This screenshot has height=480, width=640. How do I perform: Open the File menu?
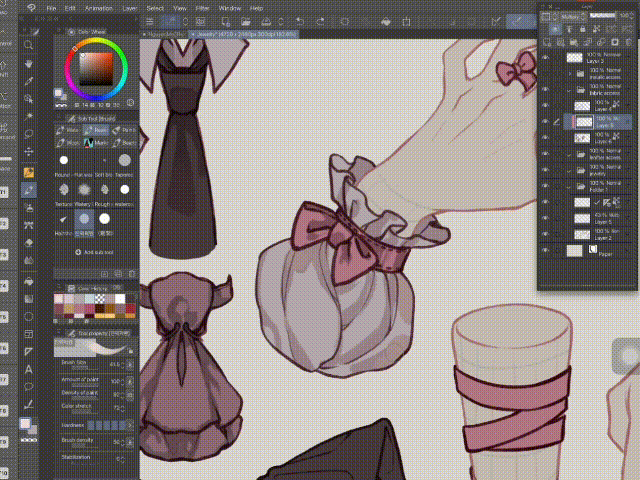(x=51, y=8)
